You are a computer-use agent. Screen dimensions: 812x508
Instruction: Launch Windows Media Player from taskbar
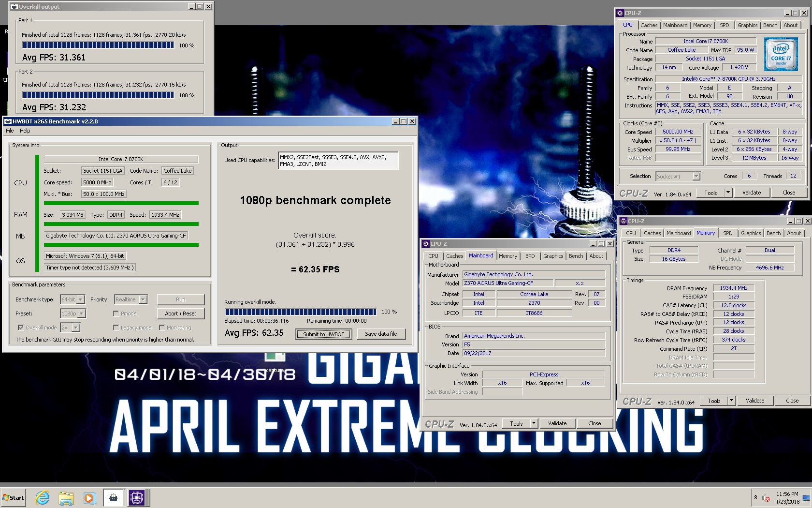89,497
